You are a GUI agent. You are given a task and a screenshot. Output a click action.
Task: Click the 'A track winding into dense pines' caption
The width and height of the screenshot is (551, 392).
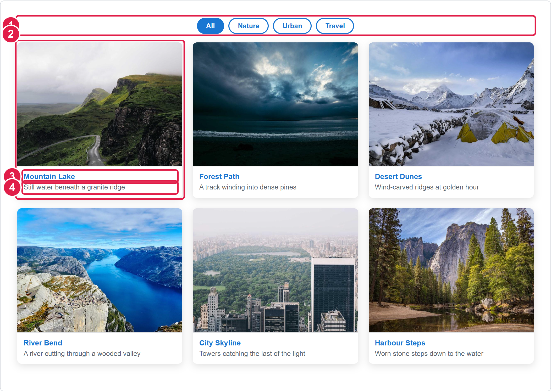click(x=247, y=187)
